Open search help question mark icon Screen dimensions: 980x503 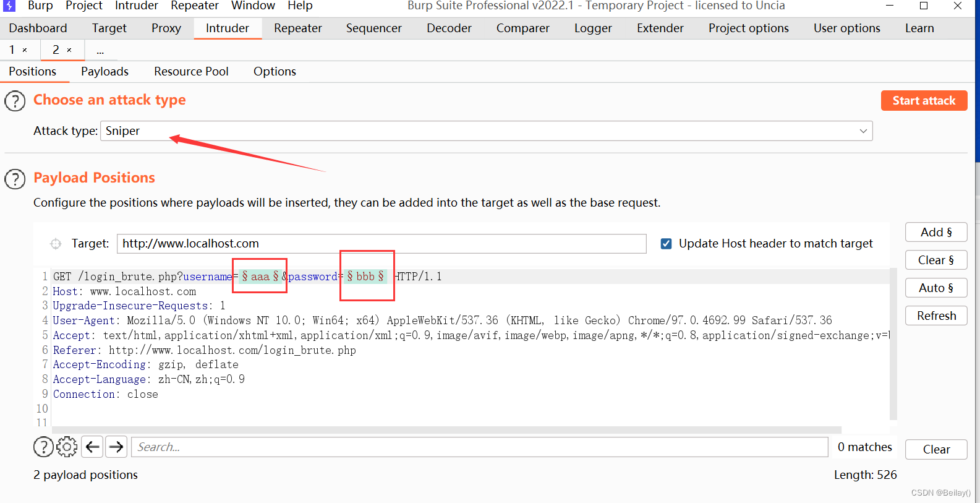pos(43,447)
